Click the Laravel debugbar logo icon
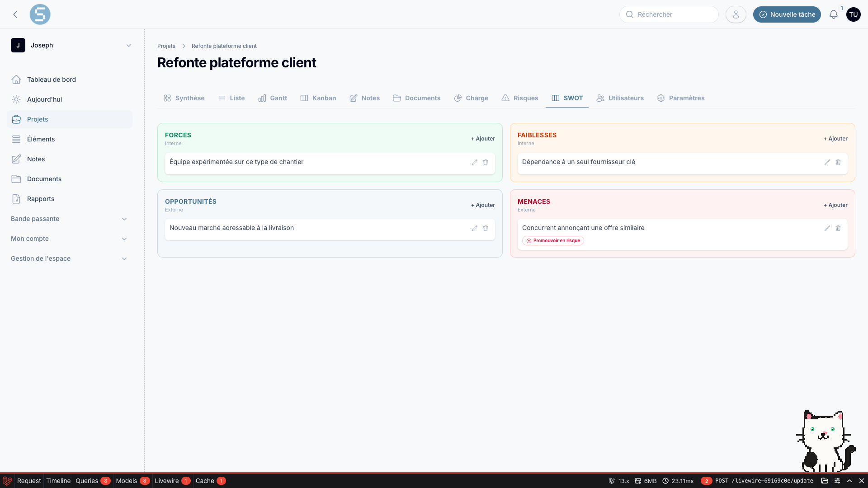Image resolution: width=868 pixels, height=488 pixels. pyautogui.click(x=7, y=481)
